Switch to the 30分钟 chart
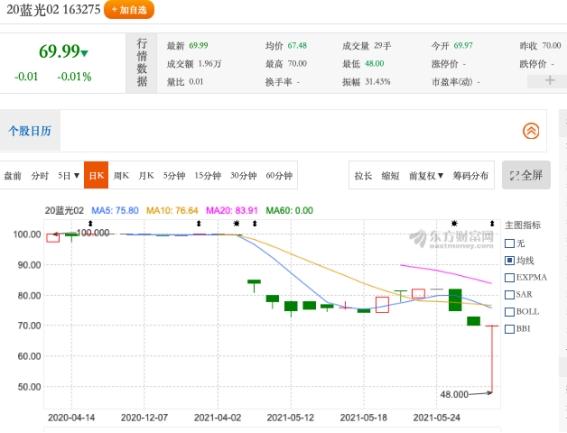567x433 pixels. pos(243,176)
